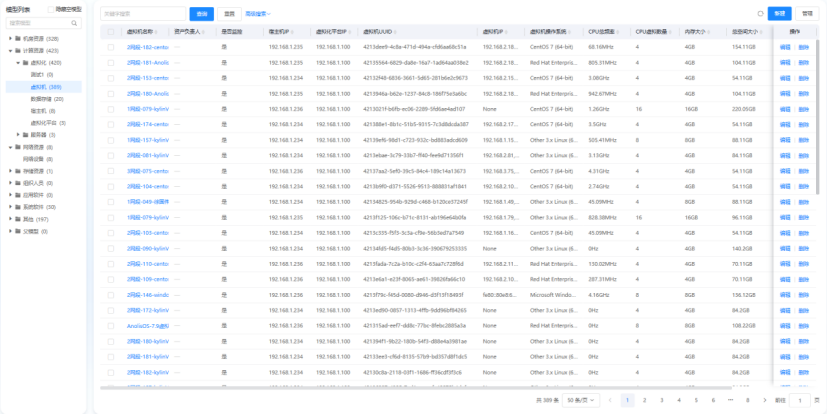This screenshot has height=414, width=828.
Task: Sort by CPU总频率 column sort icon
Action: click(x=618, y=32)
